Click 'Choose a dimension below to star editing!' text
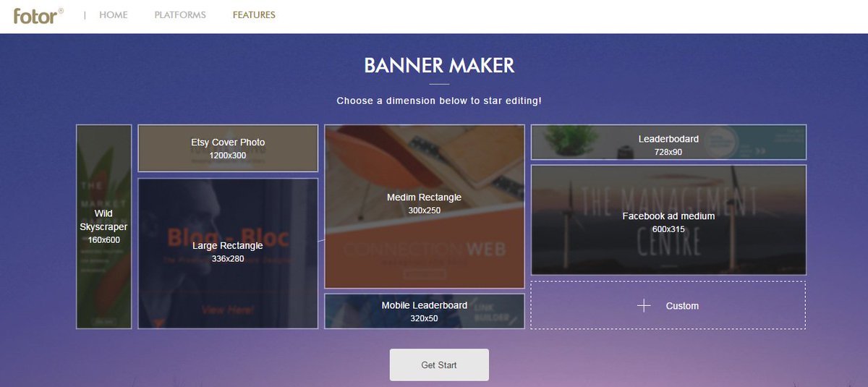This screenshot has height=387, width=868. pyautogui.click(x=439, y=101)
